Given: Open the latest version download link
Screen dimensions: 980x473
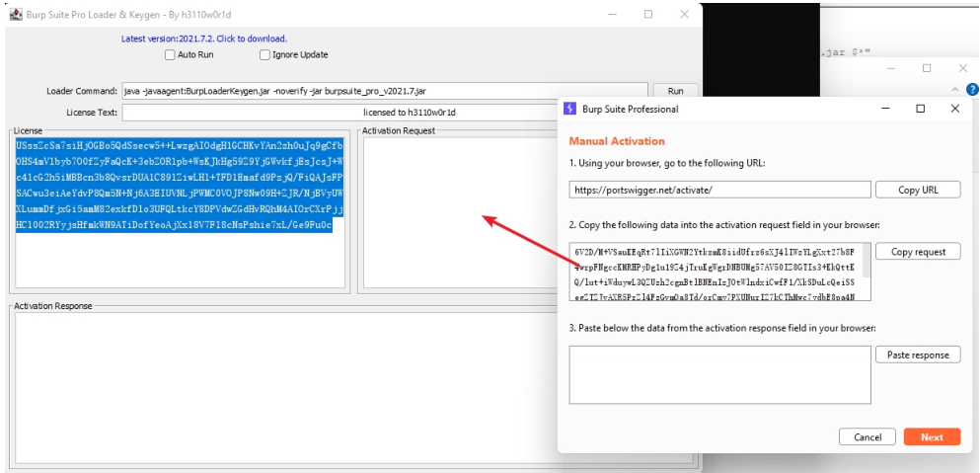Looking at the screenshot, I should 204,39.
